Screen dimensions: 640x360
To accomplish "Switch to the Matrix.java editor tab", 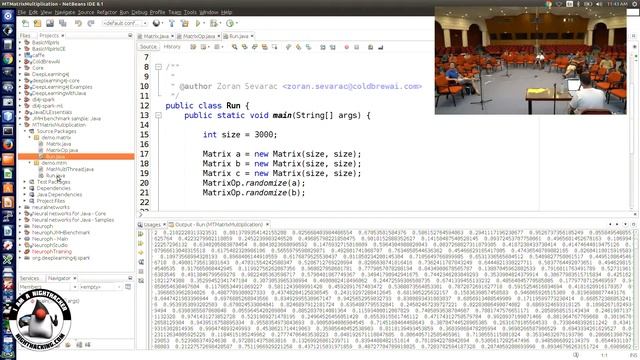I will (156, 36).
